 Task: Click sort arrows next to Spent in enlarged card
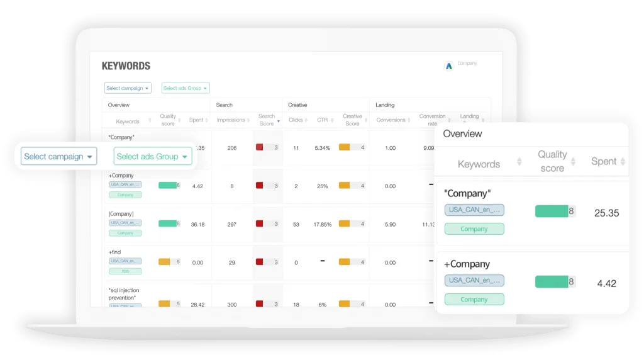[623, 162]
